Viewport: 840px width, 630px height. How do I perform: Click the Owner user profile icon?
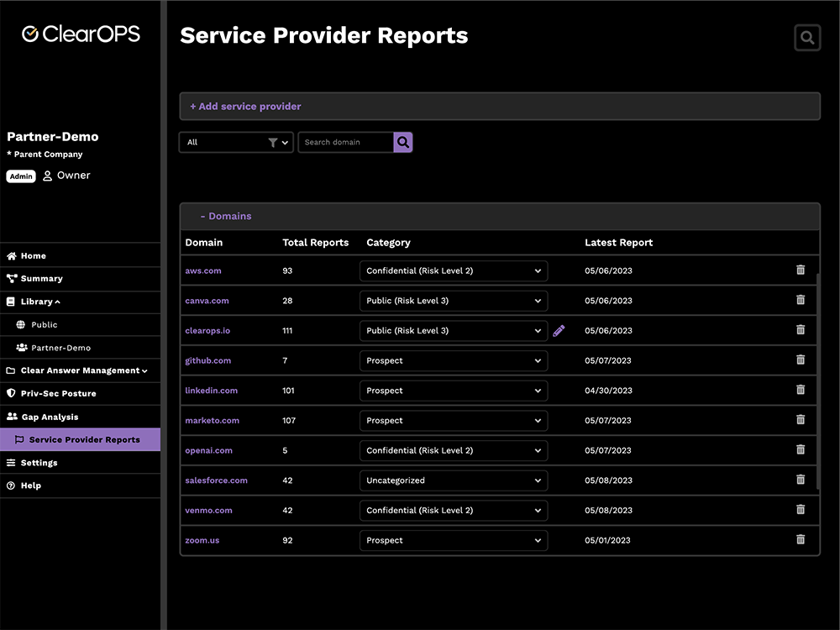coord(48,176)
